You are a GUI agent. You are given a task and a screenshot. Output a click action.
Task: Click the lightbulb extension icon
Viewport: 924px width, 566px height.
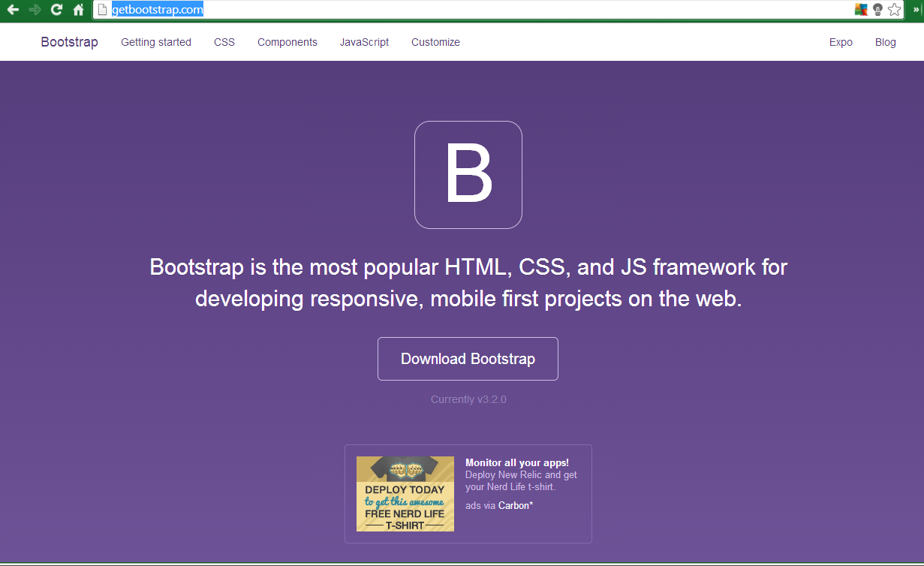click(877, 10)
